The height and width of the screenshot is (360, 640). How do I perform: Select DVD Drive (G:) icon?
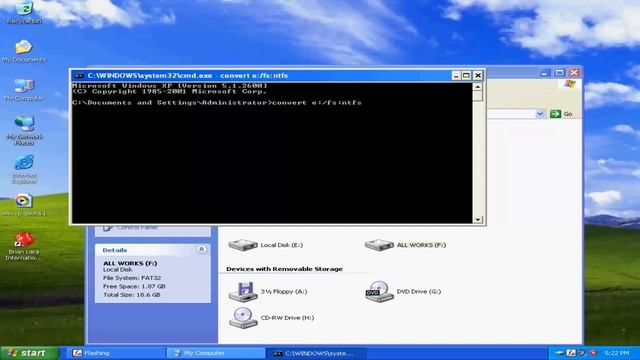pyautogui.click(x=379, y=291)
